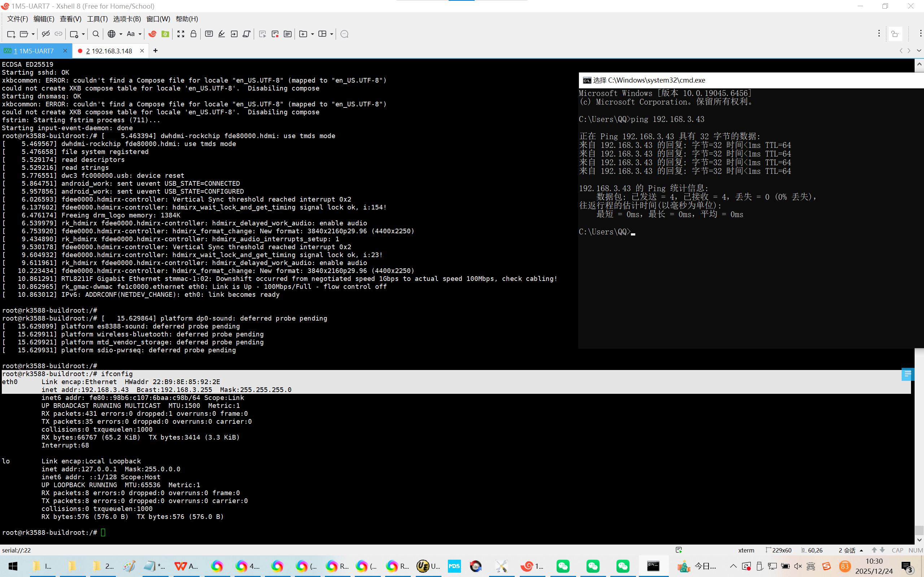
Task: Open WeChat from the Windows taskbar
Action: tap(563, 566)
